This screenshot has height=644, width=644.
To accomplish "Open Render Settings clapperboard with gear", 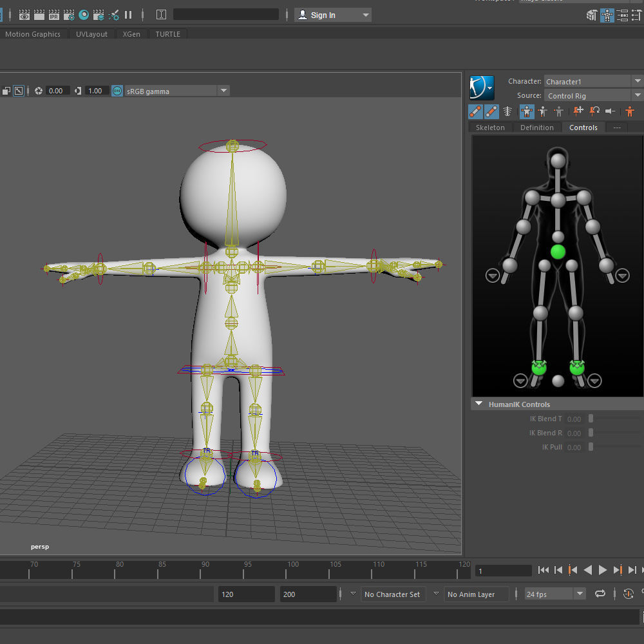I will coord(69,15).
